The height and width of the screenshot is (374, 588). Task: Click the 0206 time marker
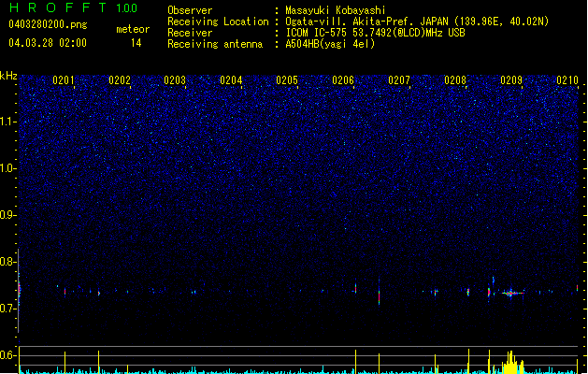click(x=343, y=80)
